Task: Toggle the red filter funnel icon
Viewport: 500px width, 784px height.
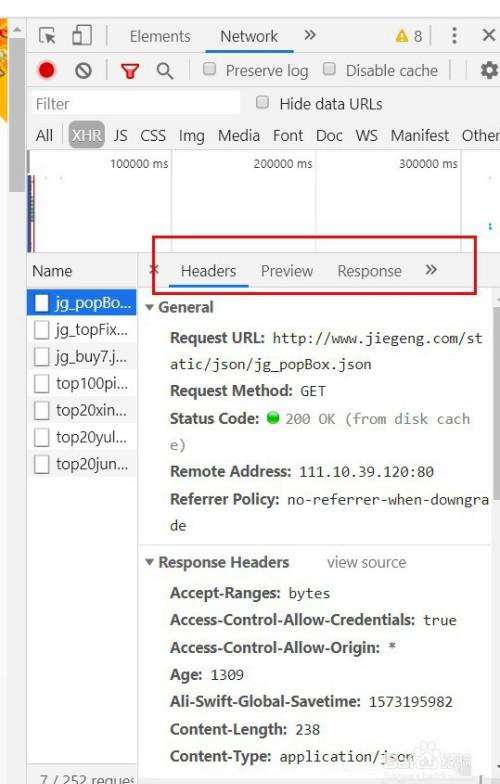Action: [130, 71]
